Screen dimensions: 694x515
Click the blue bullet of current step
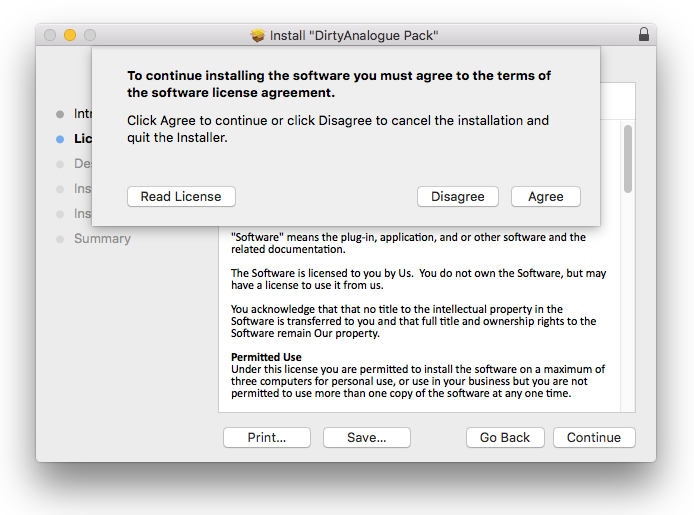(60, 139)
